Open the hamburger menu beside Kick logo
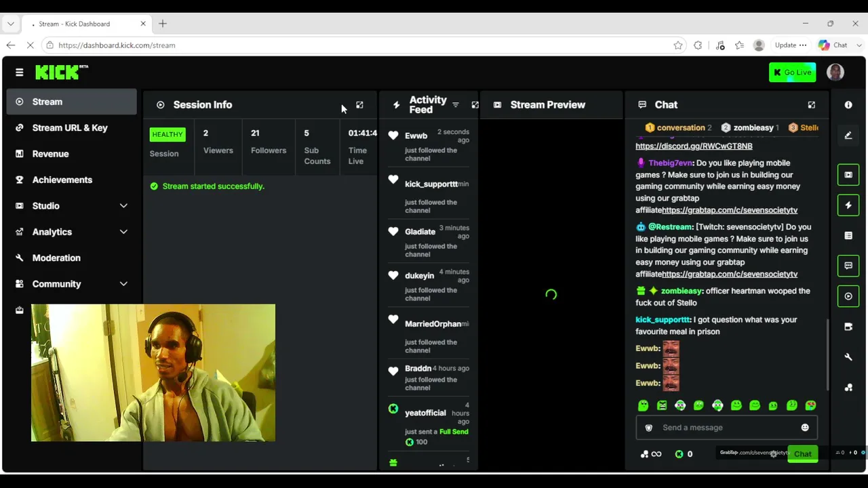This screenshot has width=868, height=488. [x=19, y=72]
